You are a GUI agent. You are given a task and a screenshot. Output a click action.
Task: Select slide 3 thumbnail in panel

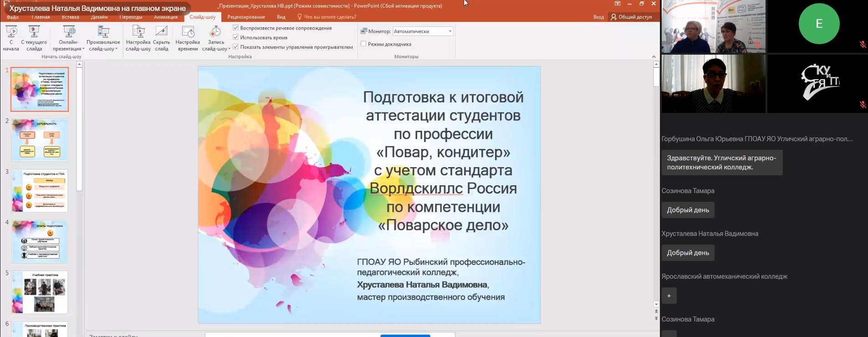pos(40,191)
